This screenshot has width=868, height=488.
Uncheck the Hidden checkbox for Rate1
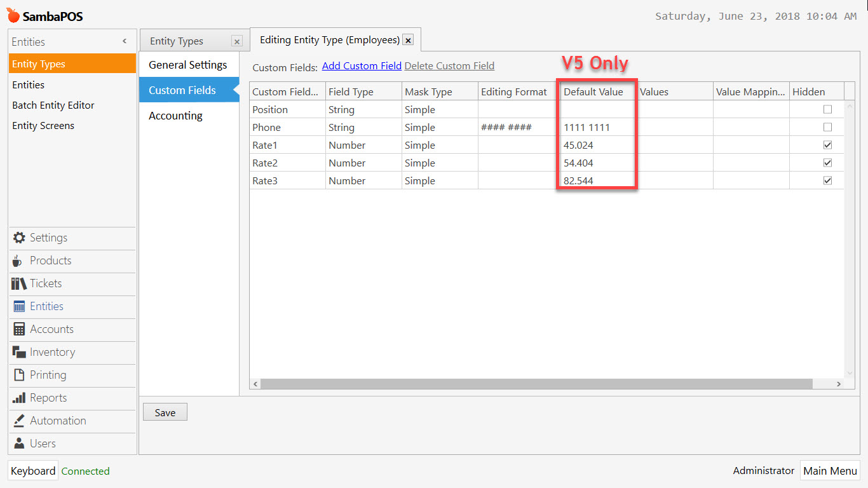point(827,144)
